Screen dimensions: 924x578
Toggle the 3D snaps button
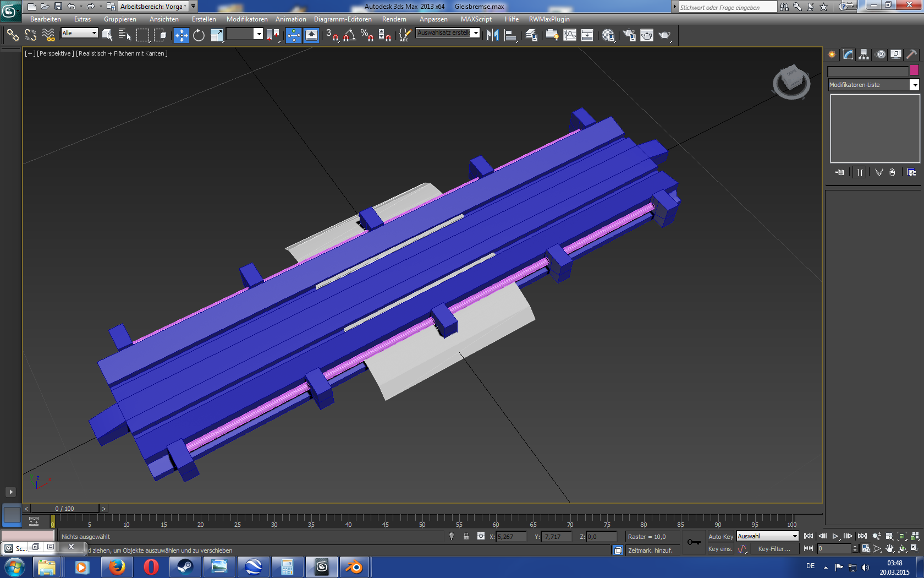click(x=332, y=35)
